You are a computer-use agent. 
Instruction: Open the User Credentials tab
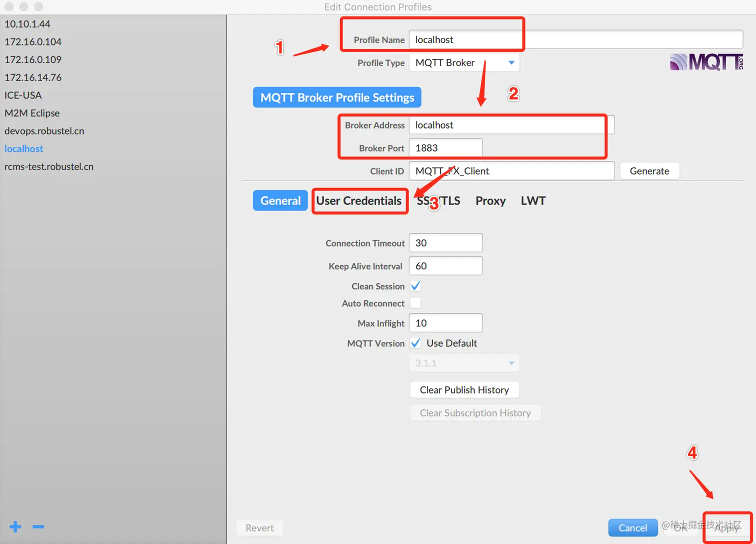(359, 200)
